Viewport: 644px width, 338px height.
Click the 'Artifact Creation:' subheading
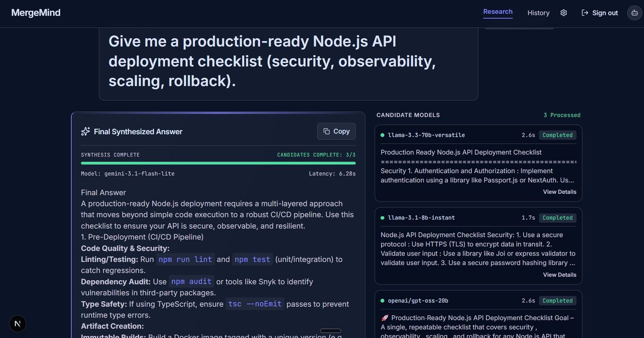(x=112, y=326)
